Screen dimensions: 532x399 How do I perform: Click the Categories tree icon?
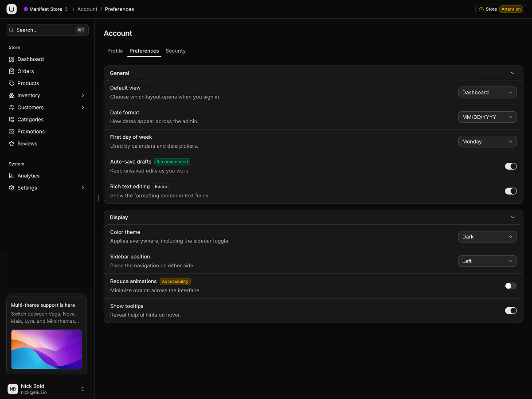pyautogui.click(x=12, y=119)
